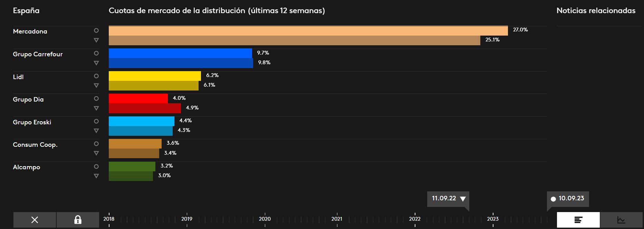This screenshot has width=644, height=229.
Task: Open the Noticias relacionadas section heading
Action: tap(596, 11)
